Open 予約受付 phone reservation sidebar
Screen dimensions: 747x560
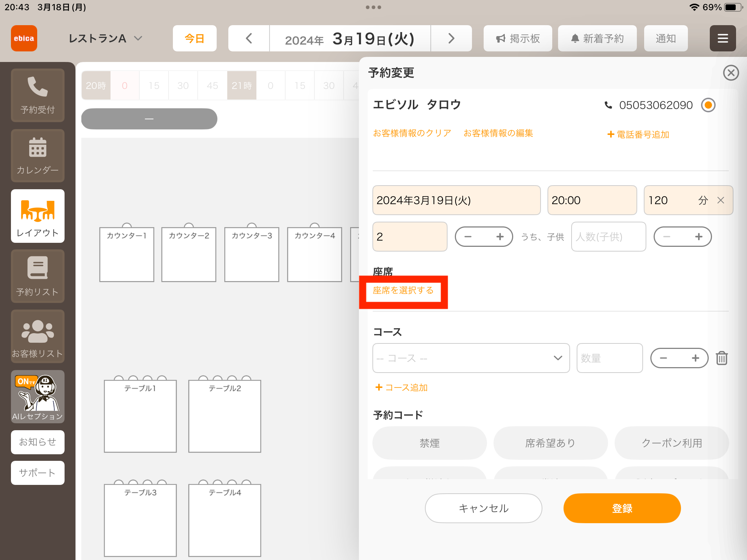point(38,95)
